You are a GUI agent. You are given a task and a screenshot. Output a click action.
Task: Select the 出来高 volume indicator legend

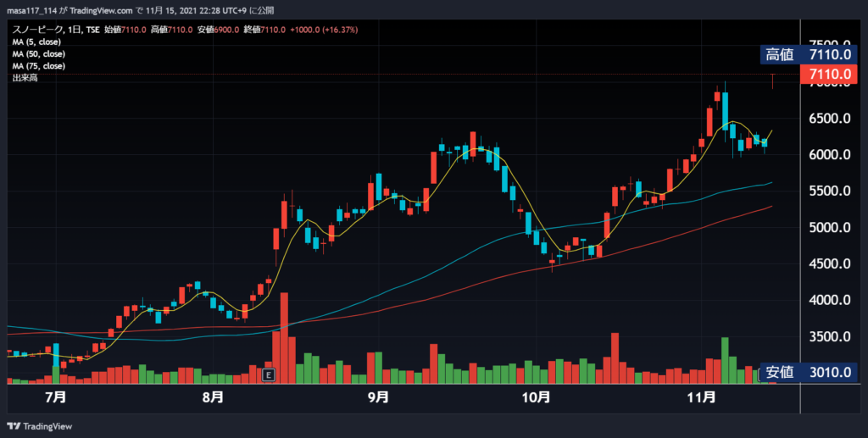click(25, 78)
